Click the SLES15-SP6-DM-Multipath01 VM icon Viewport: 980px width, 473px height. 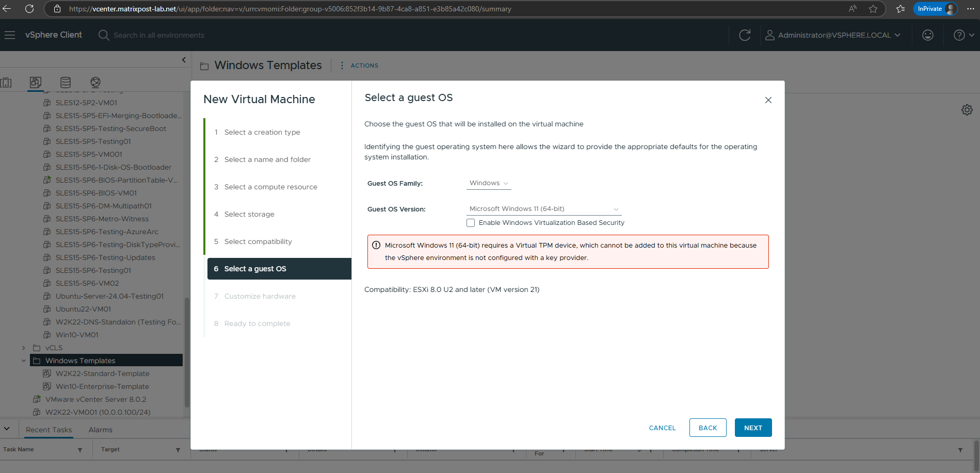click(47, 206)
